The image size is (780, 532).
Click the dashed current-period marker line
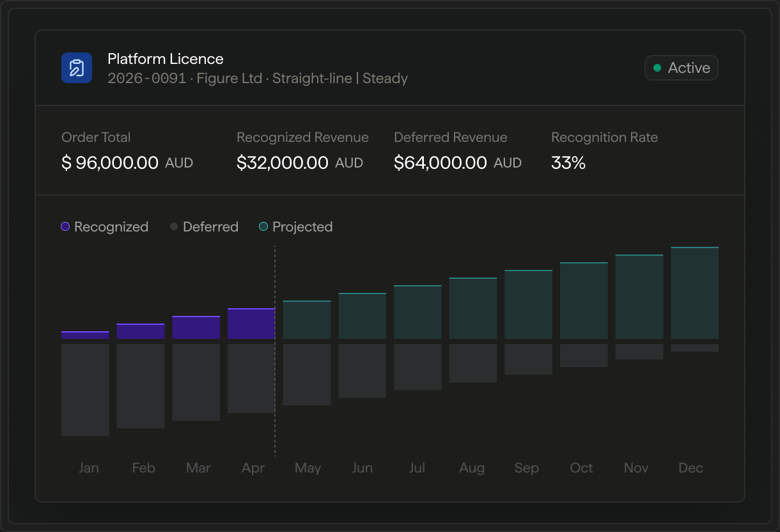275,350
